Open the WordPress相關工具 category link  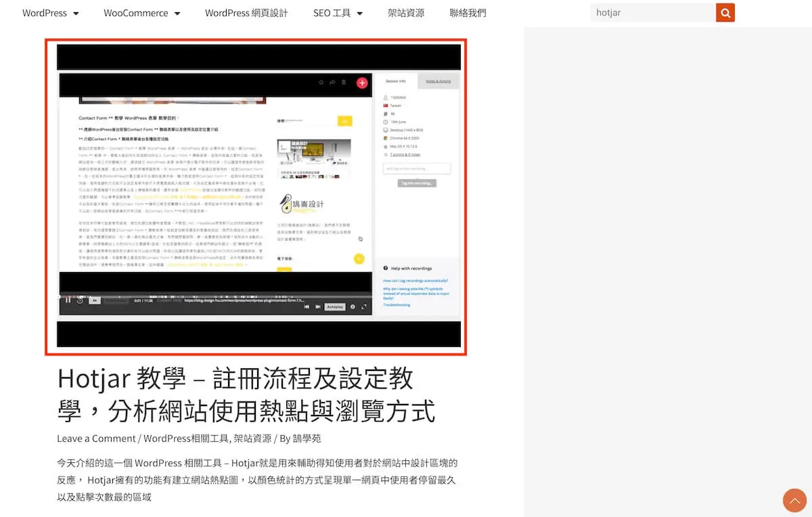coord(186,439)
